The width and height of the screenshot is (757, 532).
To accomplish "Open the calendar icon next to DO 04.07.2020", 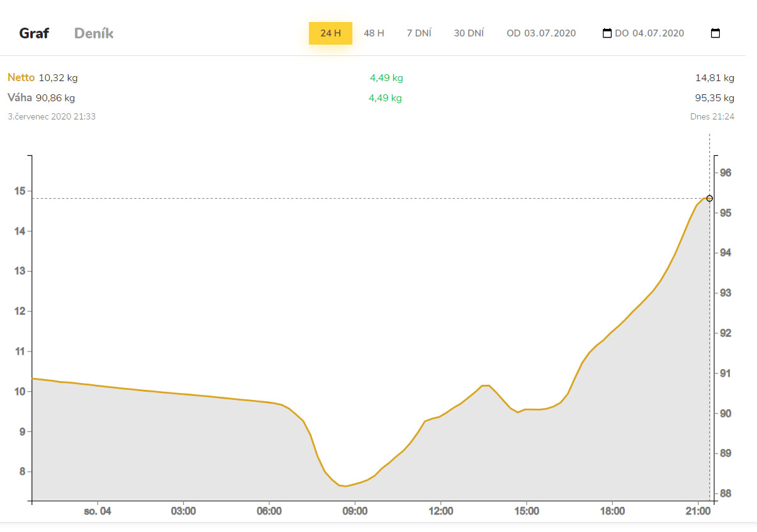I will pyautogui.click(x=715, y=33).
